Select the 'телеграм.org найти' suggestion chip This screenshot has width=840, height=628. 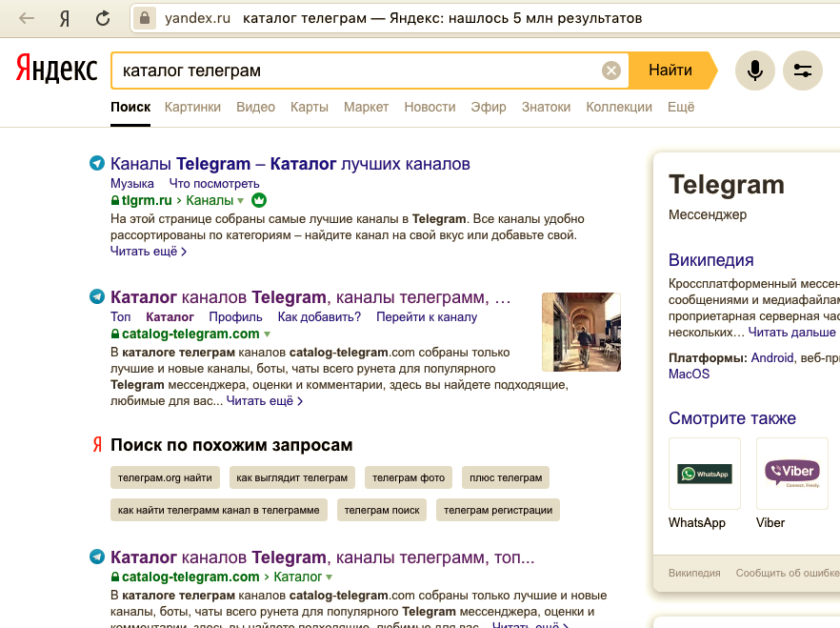[x=165, y=477]
